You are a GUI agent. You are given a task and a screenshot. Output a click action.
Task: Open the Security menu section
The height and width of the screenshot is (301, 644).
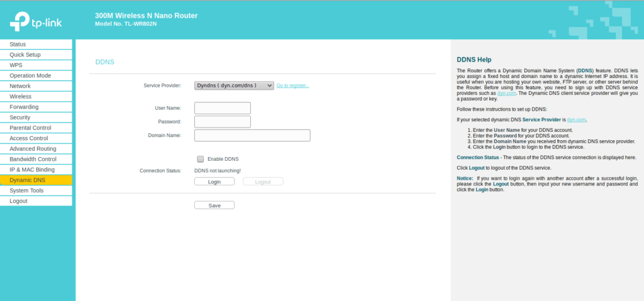pyautogui.click(x=20, y=118)
